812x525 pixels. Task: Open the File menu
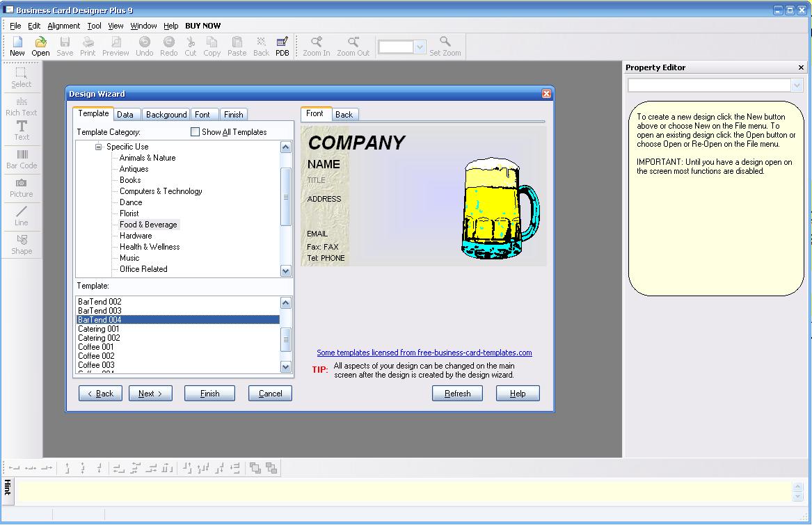(15, 26)
